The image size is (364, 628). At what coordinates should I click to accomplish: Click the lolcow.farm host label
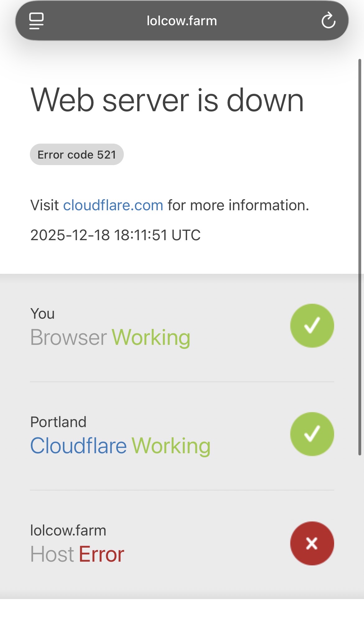point(68,530)
